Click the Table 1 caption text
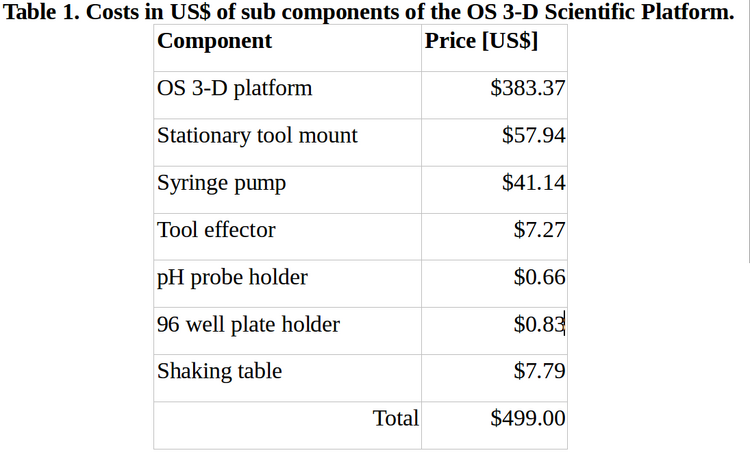 coord(368,12)
